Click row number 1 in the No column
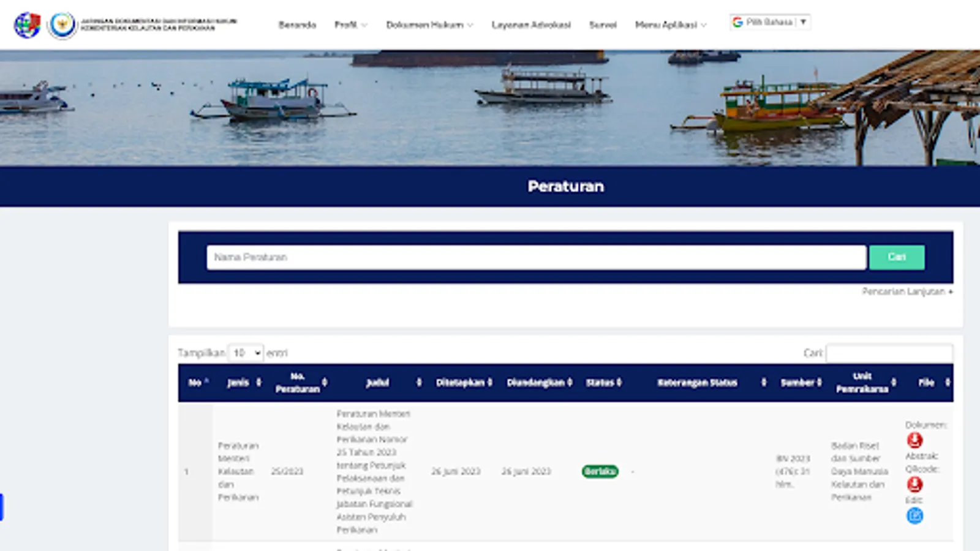The width and height of the screenshot is (980, 551). pos(186,471)
